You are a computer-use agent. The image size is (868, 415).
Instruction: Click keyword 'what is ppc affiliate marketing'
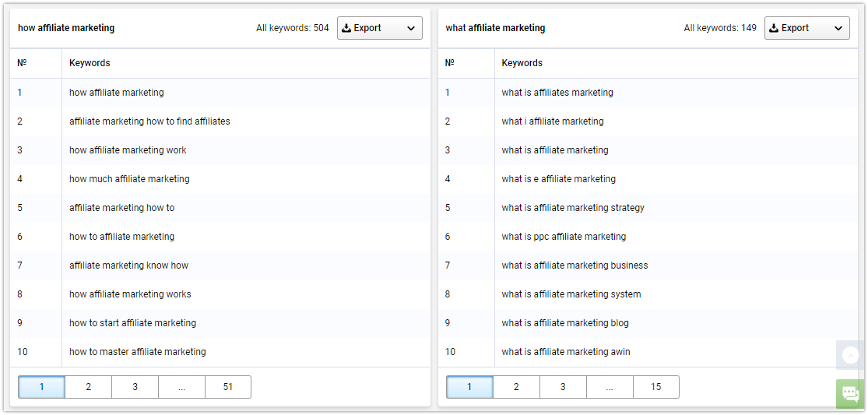pyautogui.click(x=564, y=237)
